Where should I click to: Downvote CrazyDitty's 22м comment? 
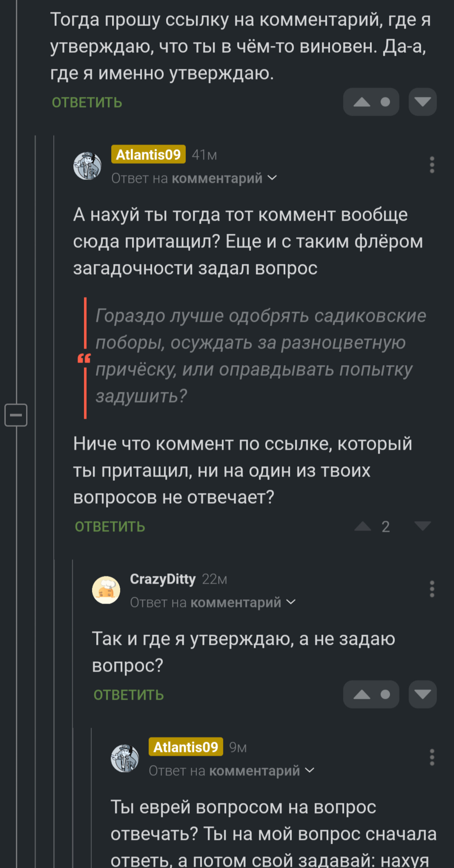422,694
